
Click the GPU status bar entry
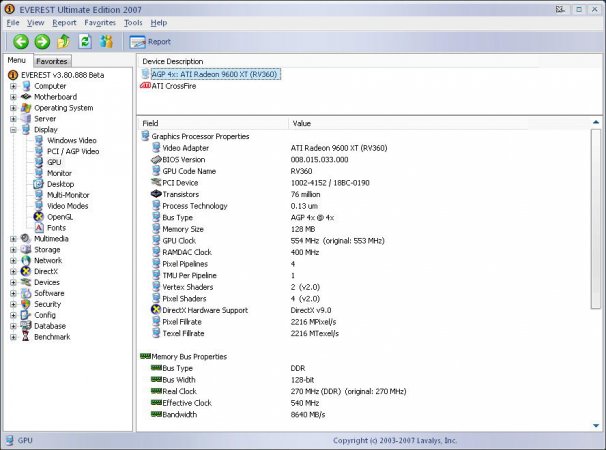pyautogui.click(x=20, y=440)
